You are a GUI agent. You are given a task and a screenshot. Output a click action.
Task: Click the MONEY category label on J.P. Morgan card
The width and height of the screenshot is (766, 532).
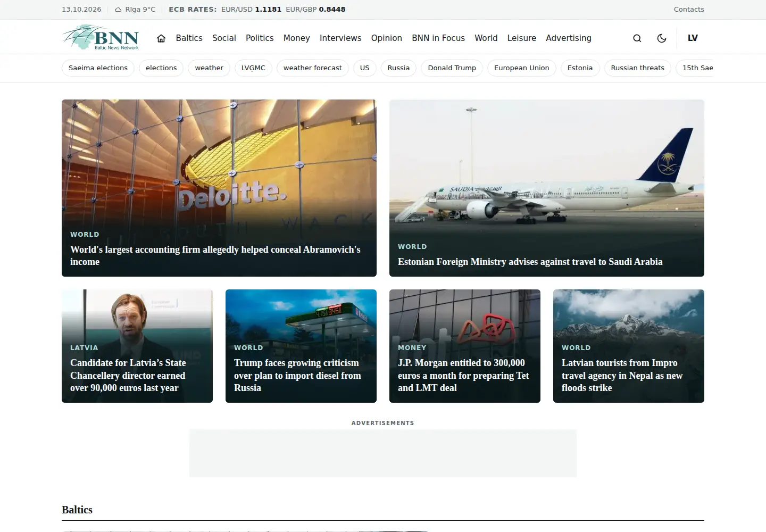[x=412, y=348]
